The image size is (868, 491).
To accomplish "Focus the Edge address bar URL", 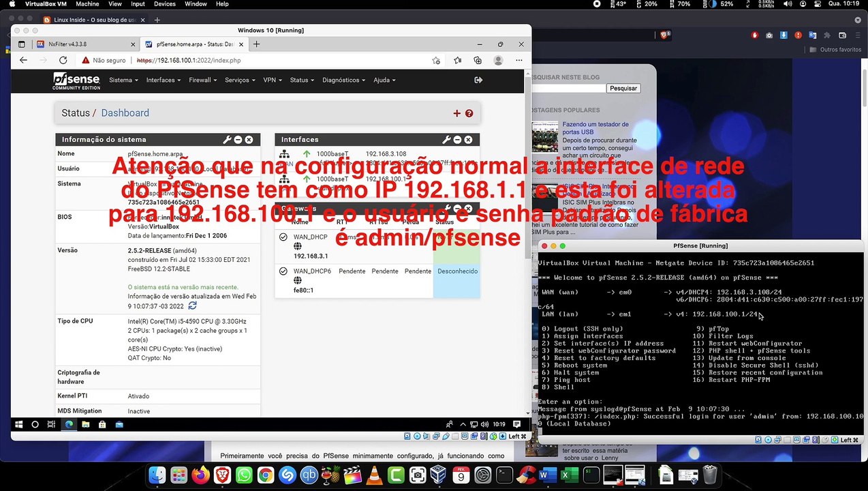I will [189, 61].
